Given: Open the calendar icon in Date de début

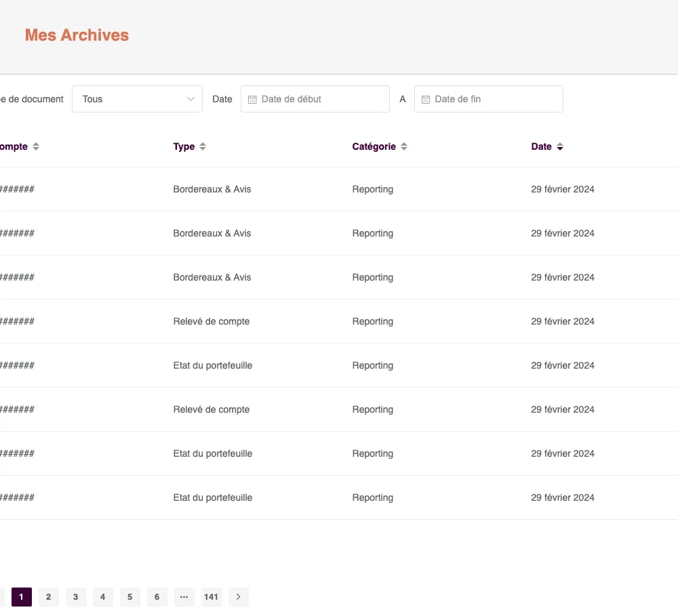Looking at the screenshot, I should pos(252,99).
